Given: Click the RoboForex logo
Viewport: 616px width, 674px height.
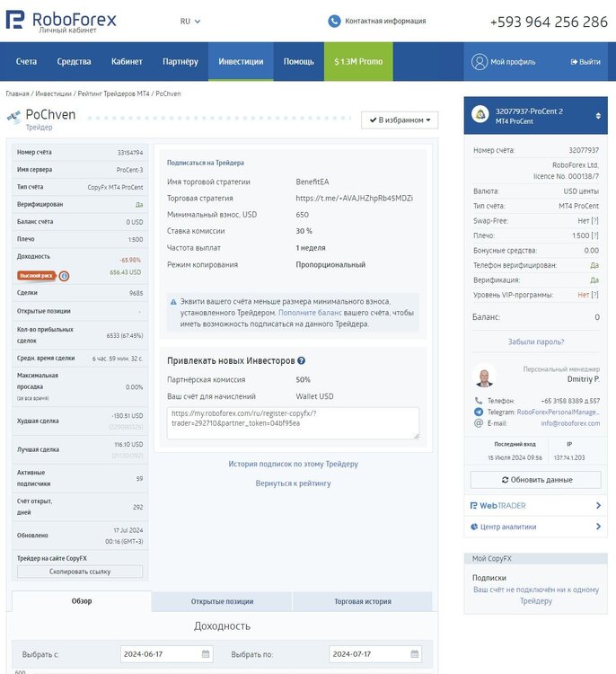Looking at the screenshot, I should (61, 21).
